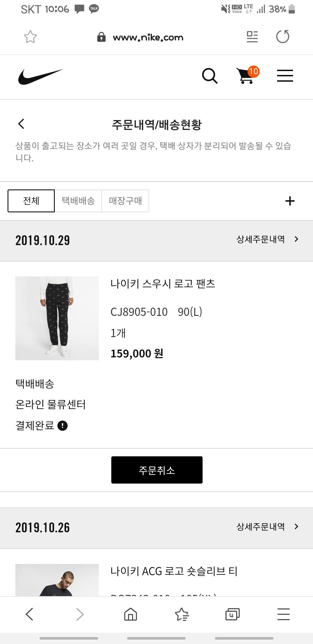
Task: Open the search magnifier icon
Action: pos(210,76)
